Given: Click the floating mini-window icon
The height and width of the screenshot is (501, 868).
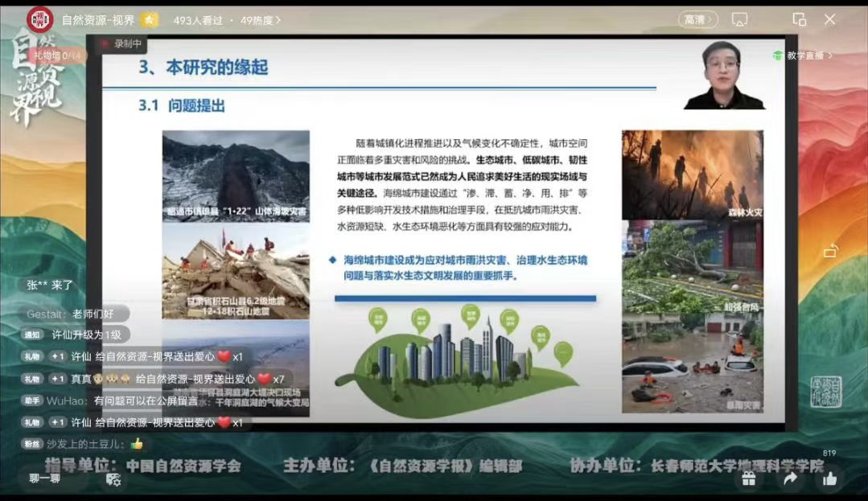Looking at the screenshot, I should click(x=799, y=19).
